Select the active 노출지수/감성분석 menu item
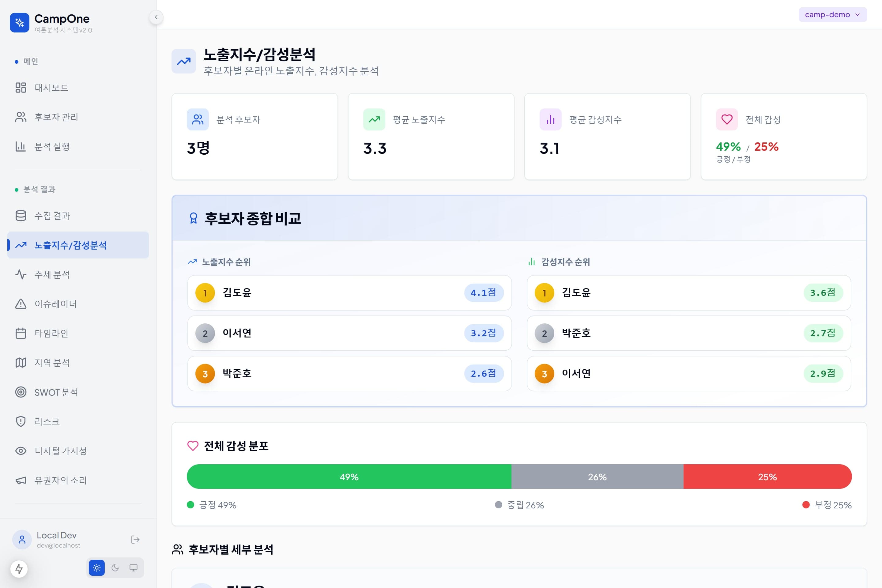Viewport: 882px width, 588px height. pyautogui.click(x=78, y=245)
